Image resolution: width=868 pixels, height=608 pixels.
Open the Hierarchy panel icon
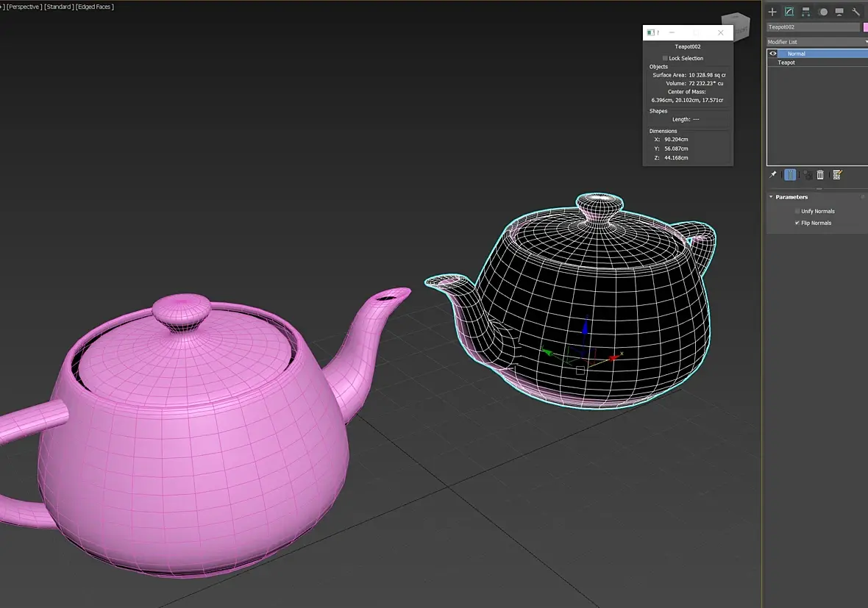[x=806, y=12]
